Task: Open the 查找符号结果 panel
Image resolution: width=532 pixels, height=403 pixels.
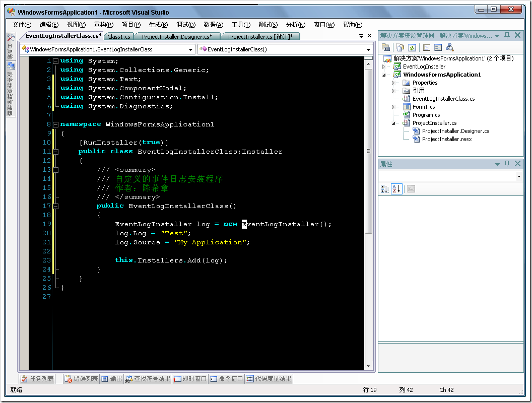Action: (148, 379)
